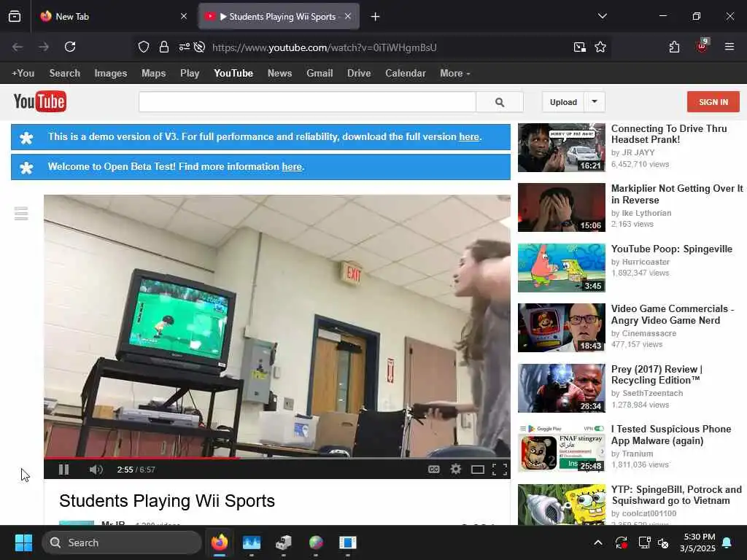Expand the Upload dropdown arrow

tap(595, 102)
